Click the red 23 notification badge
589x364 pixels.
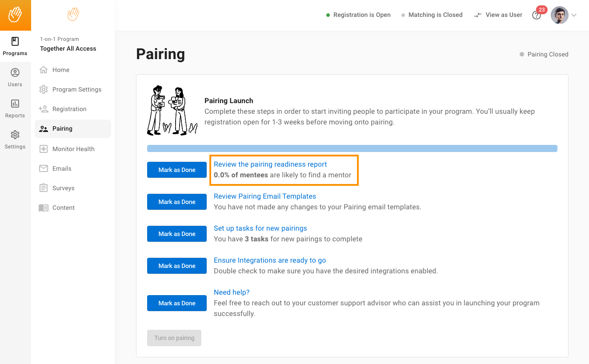pyautogui.click(x=541, y=10)
